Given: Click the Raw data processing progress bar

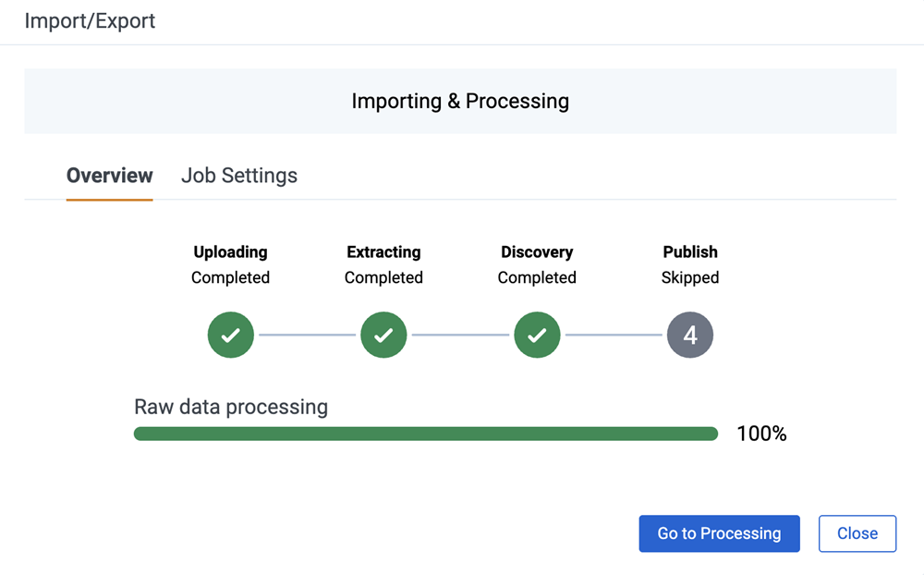Looking at the screenshot, I should pos(425,433).
